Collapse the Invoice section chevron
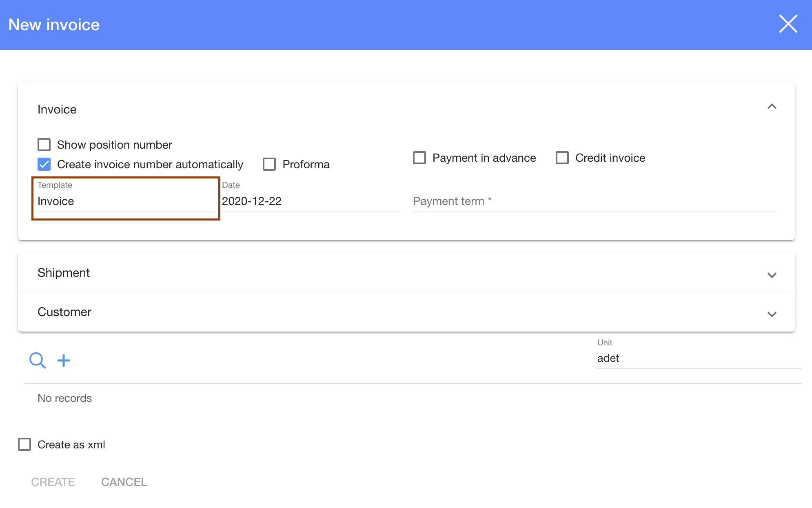Image resolution: width=812 pixels, height=508 pixels. pos(772,107)
